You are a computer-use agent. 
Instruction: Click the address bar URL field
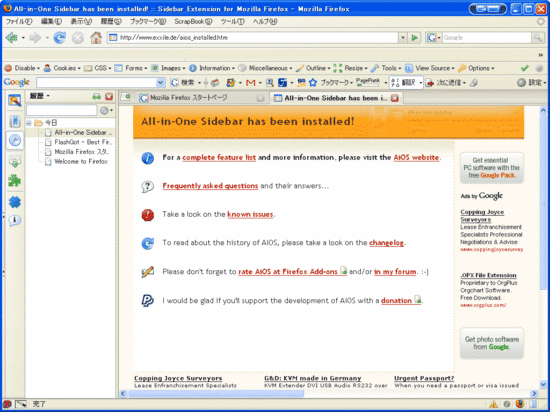[x=253, y=37]
